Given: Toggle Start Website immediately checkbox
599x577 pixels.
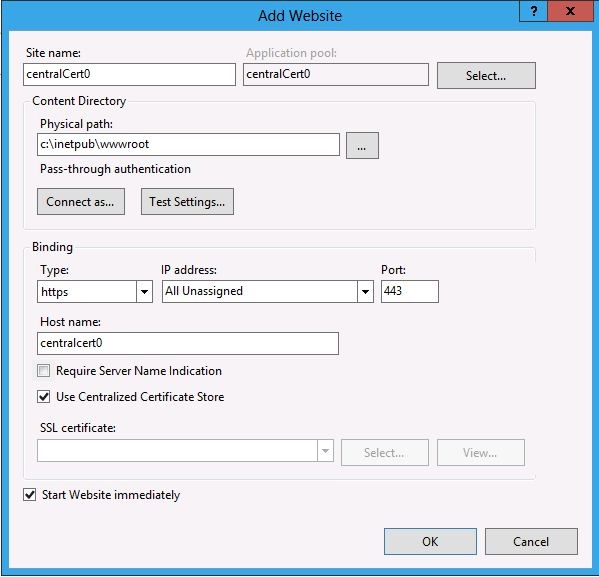Looking at the screenshot, I should 30,494.
